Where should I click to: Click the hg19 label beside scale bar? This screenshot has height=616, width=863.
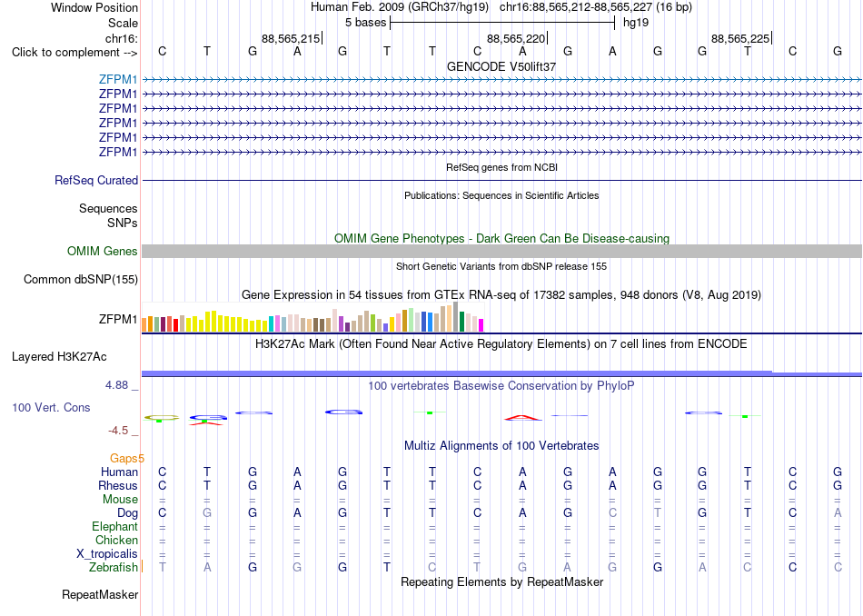(636, 23)
